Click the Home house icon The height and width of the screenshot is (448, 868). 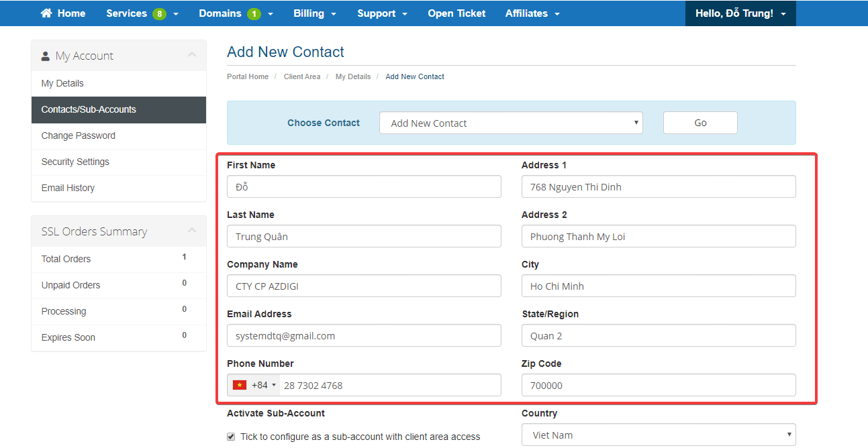(46, 13)
